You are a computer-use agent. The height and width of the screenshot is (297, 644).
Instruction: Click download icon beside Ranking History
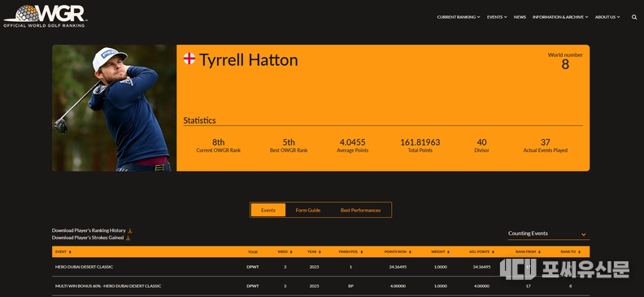coord(130,231)
